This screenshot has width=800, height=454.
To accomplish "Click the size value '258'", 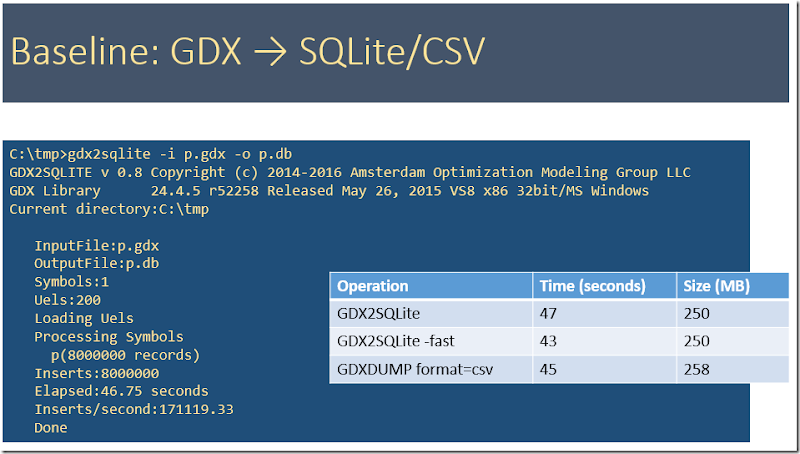I will click(696, 369).
